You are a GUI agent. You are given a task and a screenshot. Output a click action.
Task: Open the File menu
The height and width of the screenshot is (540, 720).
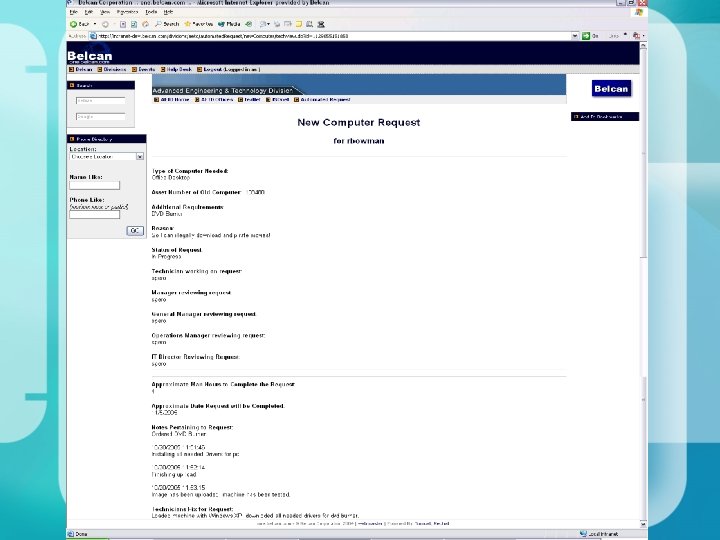click(73, 12)
